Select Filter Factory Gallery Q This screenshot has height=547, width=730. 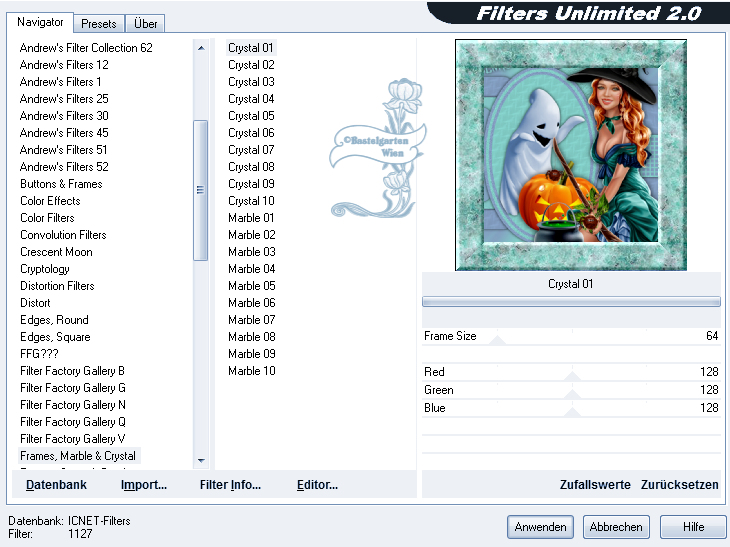click(73, 422)
